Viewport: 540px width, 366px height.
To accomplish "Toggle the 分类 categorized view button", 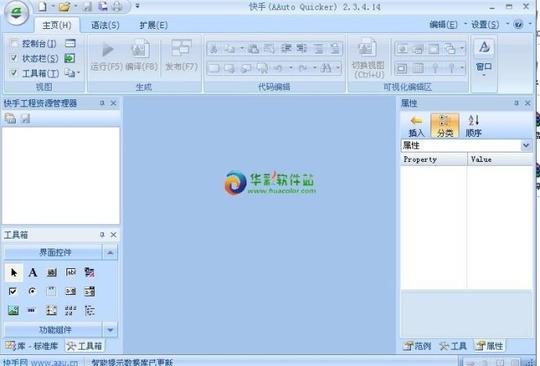I will click(445, 126).
